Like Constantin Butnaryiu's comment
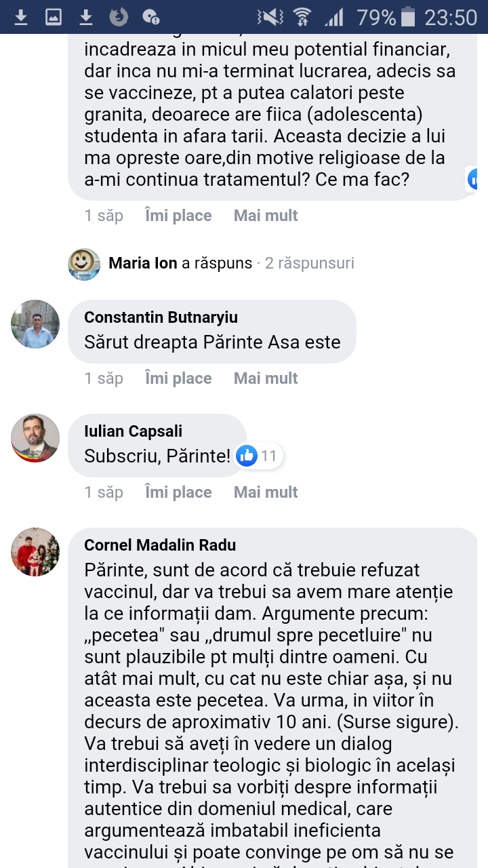Viewport: 488px width, 868px height. point(178,378)
